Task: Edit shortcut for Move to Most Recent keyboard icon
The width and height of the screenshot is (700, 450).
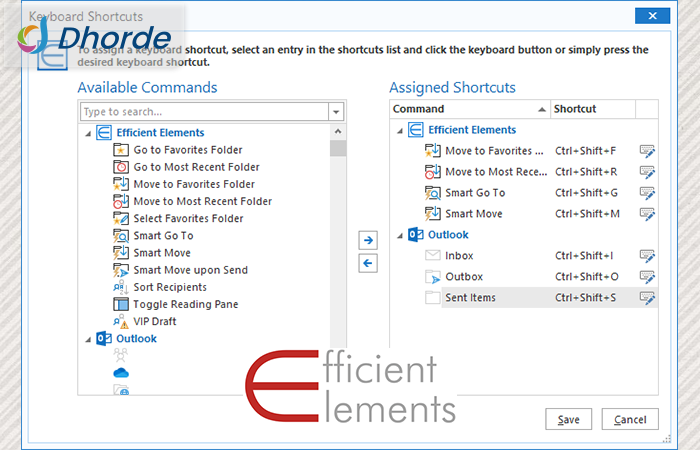Action: [647, 172]
